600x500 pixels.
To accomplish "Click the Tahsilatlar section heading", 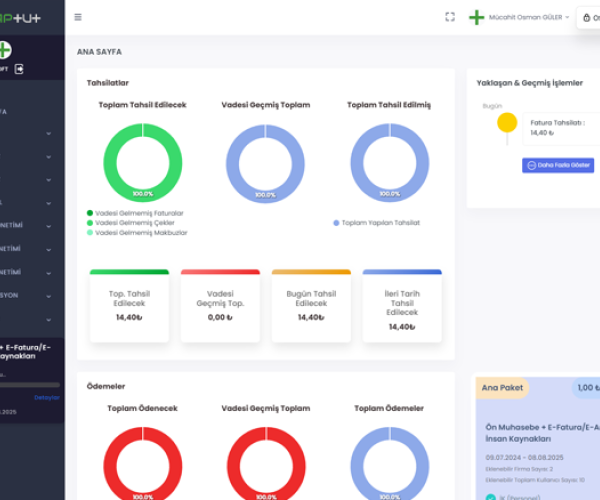I will 108,83.
